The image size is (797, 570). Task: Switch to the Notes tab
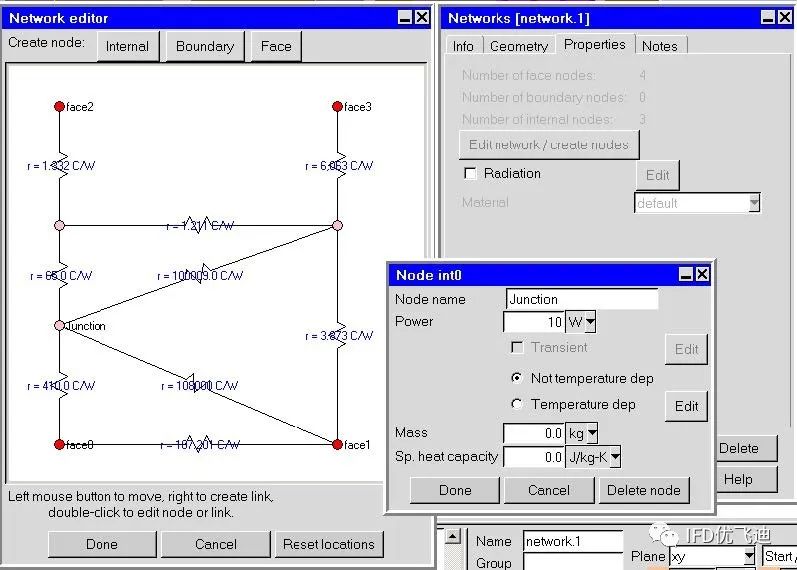660,46
